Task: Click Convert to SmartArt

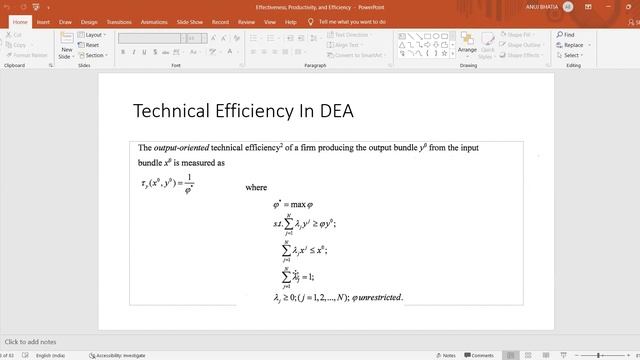Action: point(356,55)
